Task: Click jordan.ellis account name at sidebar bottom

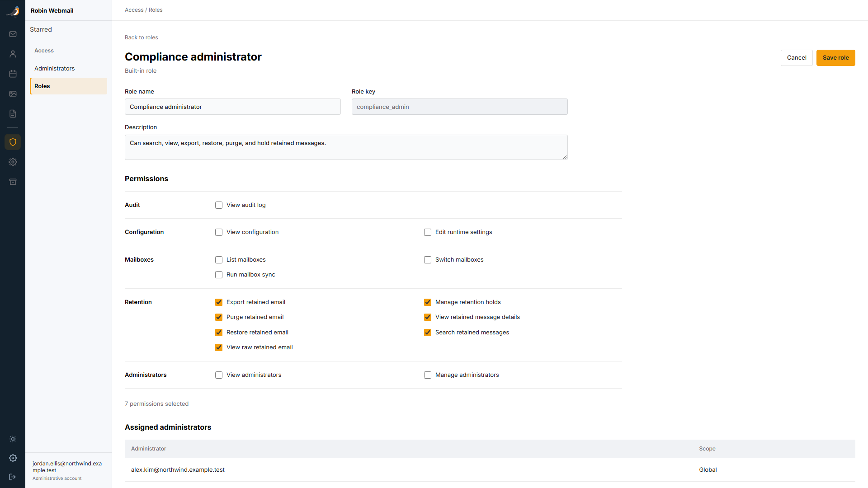Action: pos(67,467)
